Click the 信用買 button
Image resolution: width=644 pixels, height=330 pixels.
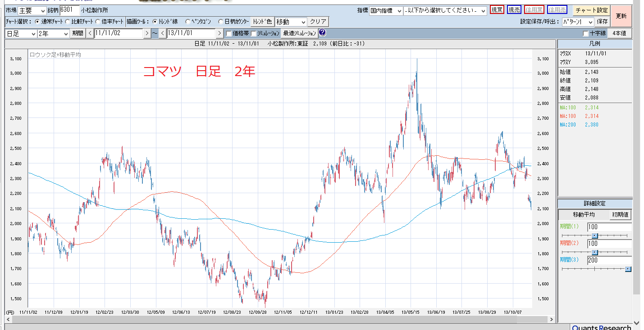point(534,10)
